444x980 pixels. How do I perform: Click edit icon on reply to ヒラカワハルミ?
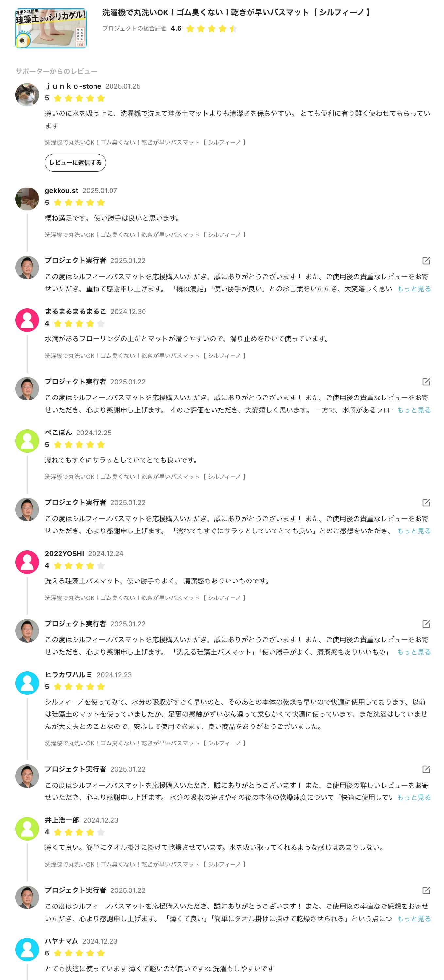tap(426, 769)
